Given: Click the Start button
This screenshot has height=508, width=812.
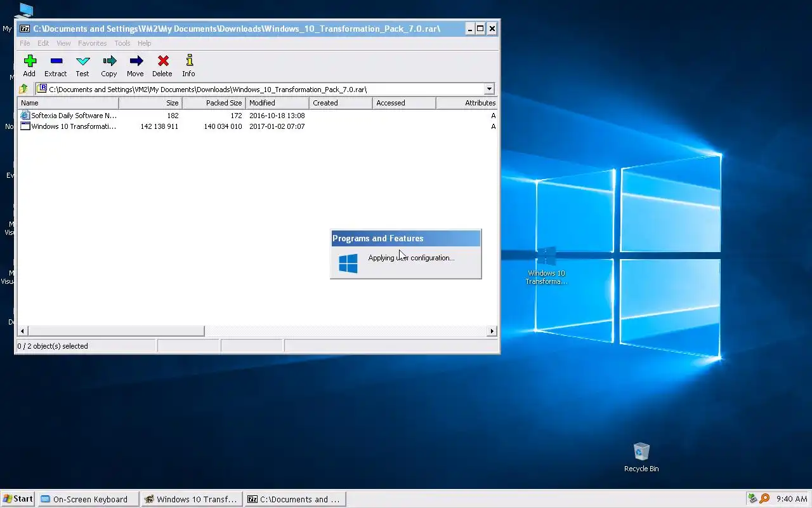Looking at the screenshot, I should click(18, 498).
